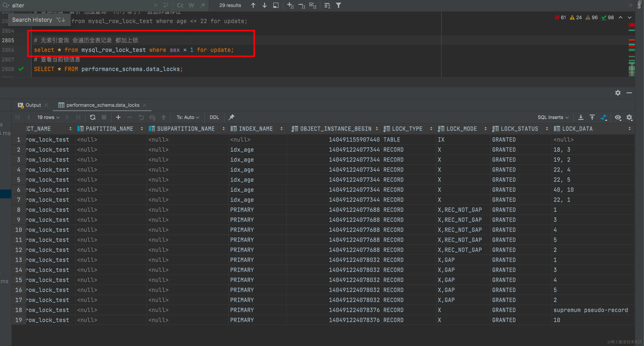Click the Add Row plus icon

[x=118, y=117]
